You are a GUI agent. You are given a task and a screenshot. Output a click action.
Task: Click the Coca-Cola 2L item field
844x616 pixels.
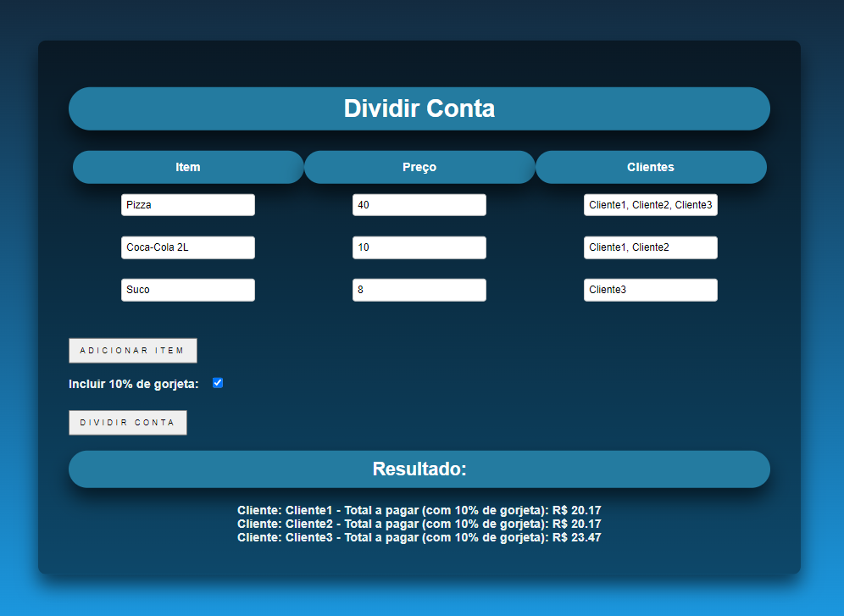click(x=187, y=247)
